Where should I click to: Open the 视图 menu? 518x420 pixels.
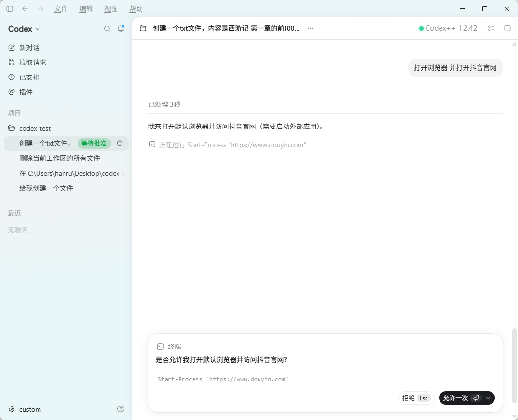pyautogui.click(x=111, y=9)
